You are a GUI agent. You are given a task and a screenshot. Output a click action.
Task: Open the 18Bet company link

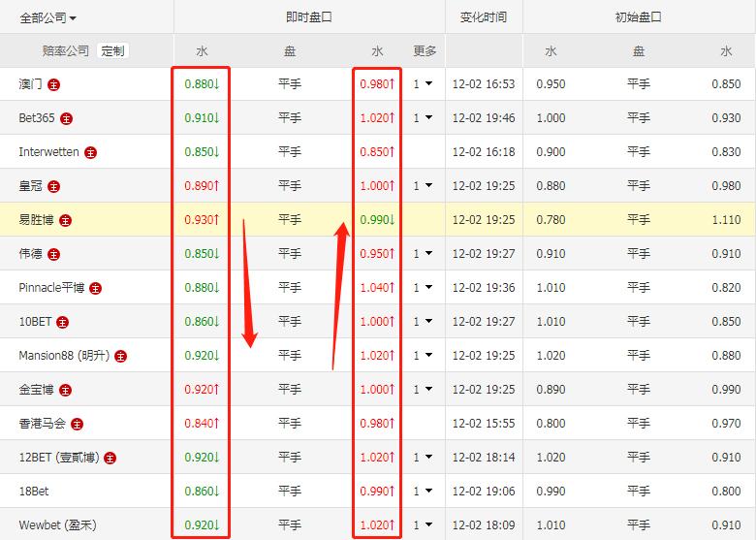click(34, 491)
